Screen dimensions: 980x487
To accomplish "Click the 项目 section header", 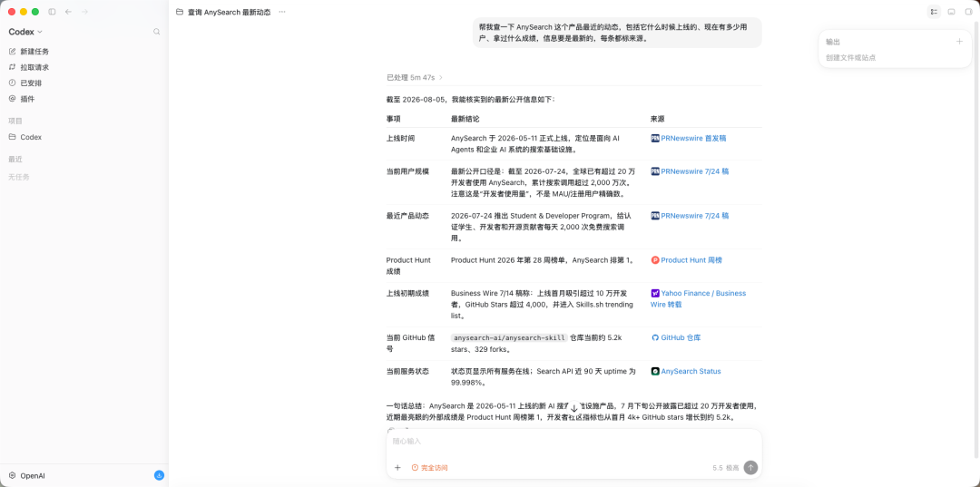I will pyautogui.click(x=15, y=122).
